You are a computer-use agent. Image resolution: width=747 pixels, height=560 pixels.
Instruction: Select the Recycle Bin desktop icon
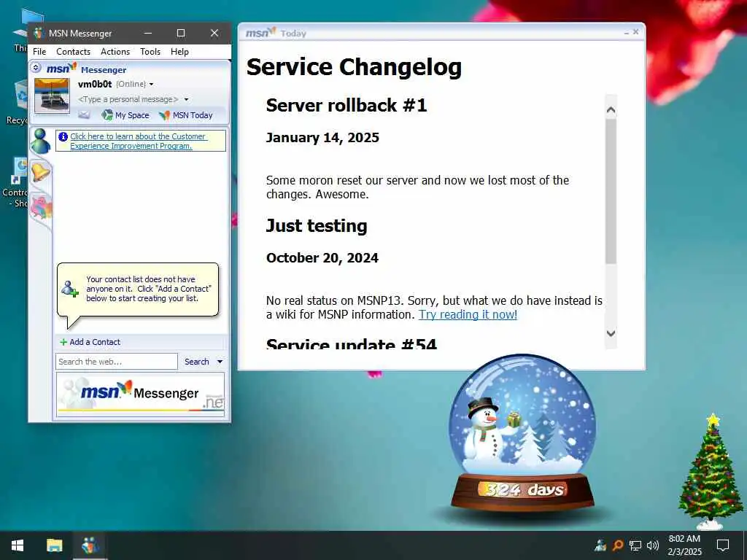[19, 102]
